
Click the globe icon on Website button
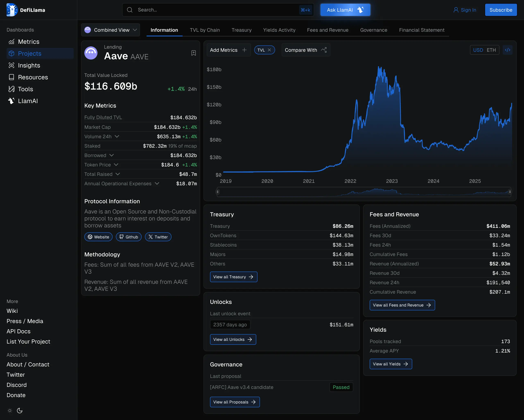[90, 237]
